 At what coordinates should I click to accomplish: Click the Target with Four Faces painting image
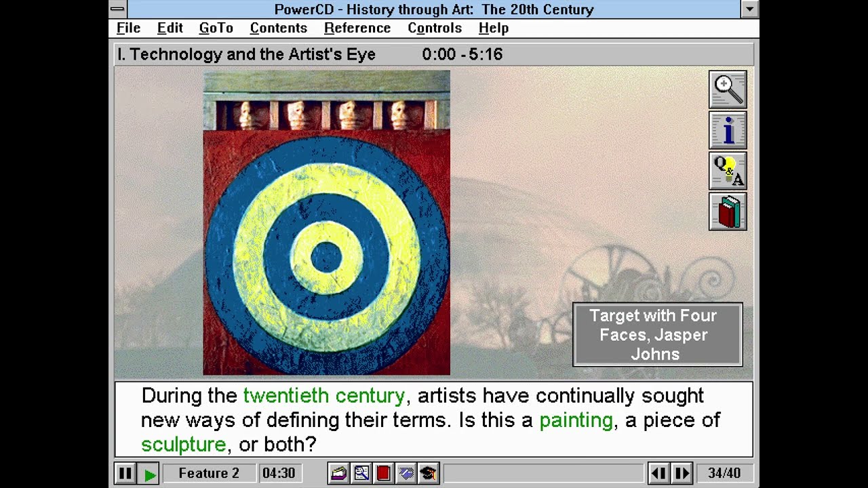(x=326, y=223)
